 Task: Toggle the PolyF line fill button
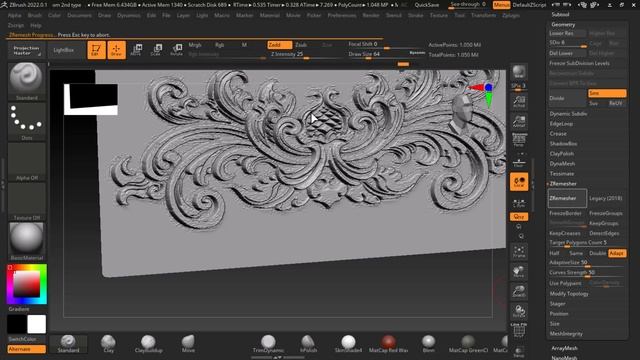pyautogui.click(x=519, y=331)
